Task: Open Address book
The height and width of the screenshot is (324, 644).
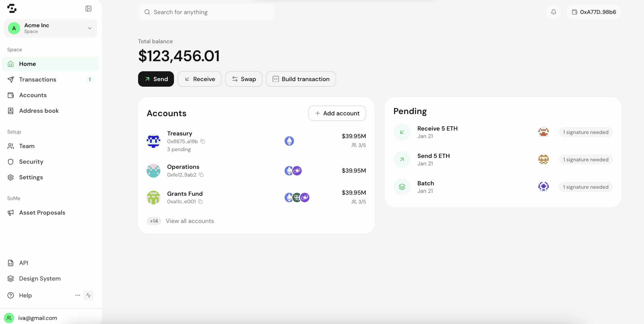Action: (50, 111)
